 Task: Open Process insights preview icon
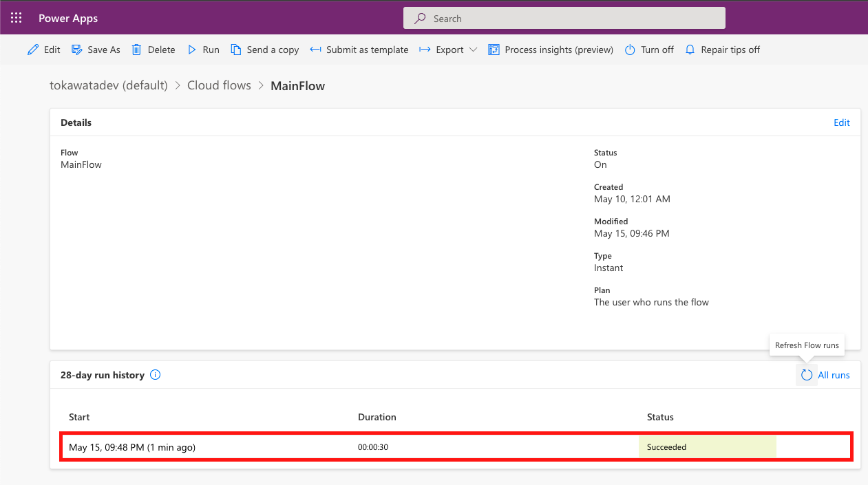493,50
